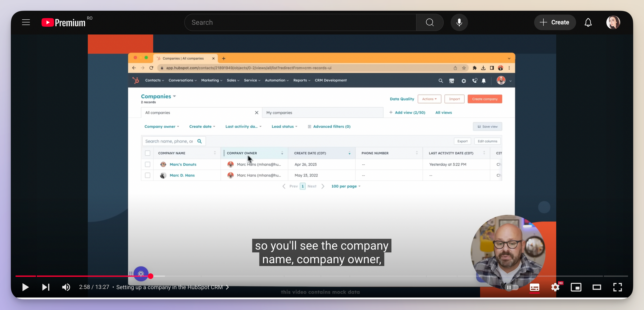644x310 pixels.
Task: Open the notifications bell
Action: (x=588, y=22)
